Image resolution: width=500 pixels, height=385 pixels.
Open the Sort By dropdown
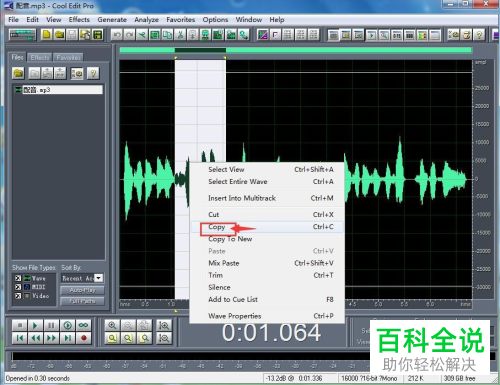tap(99, 278)
